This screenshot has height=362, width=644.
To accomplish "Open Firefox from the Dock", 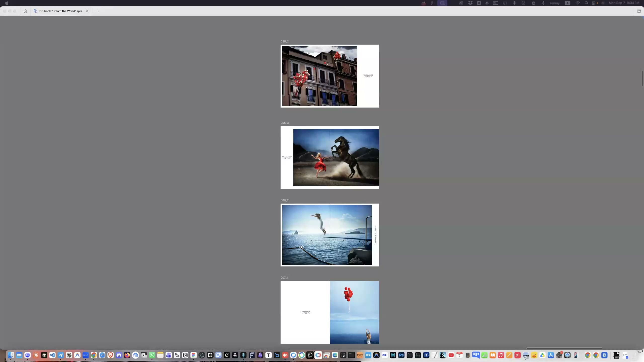I will (127, 355).
